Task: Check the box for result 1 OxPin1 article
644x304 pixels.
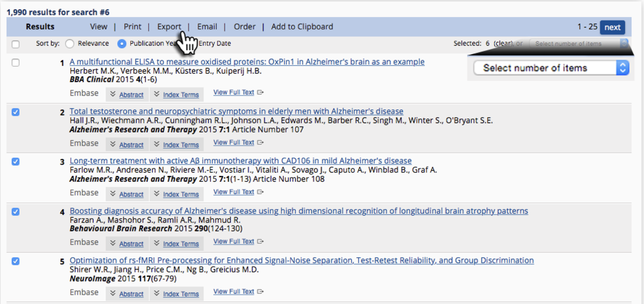Action: (x=16, y=63)
